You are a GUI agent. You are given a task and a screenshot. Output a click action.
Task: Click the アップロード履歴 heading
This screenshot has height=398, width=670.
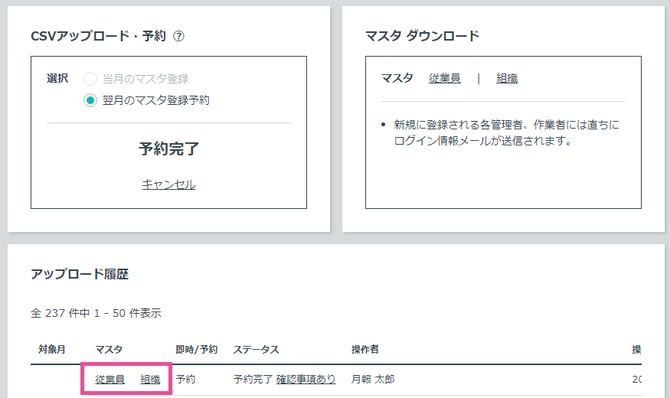click(x=80, y=274)
